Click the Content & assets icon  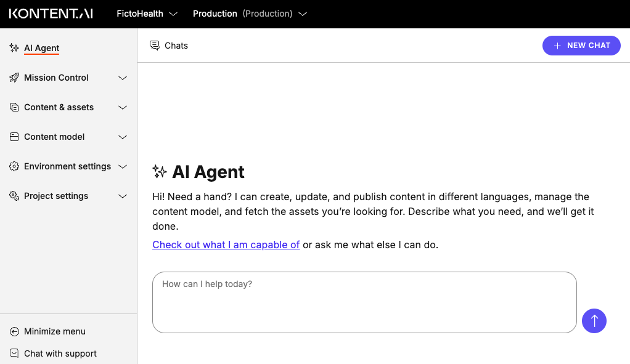click(x=14, y=107)
